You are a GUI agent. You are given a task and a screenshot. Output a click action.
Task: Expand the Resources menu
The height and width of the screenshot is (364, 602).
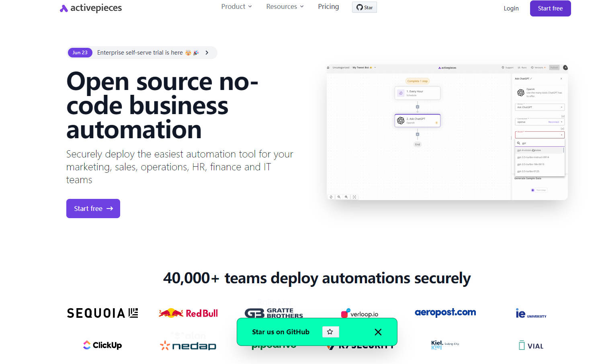pyautogui.click(x=285, y=6)
